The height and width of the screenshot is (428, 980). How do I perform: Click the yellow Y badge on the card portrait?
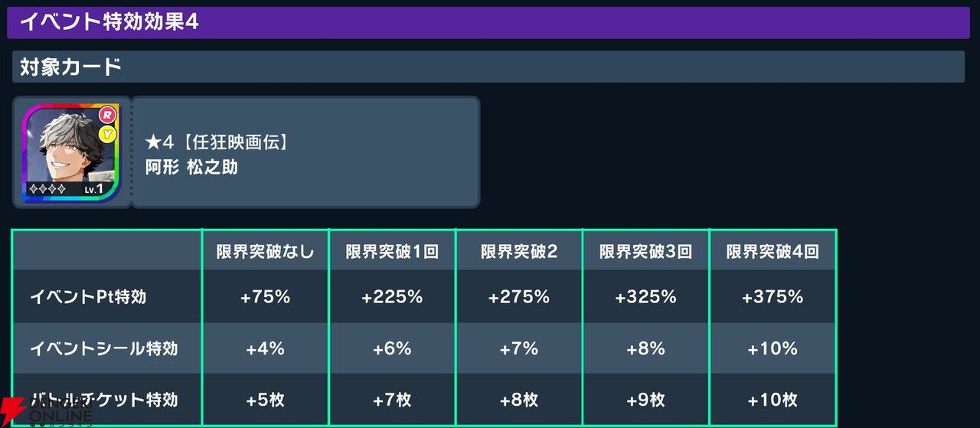[107, 135]
